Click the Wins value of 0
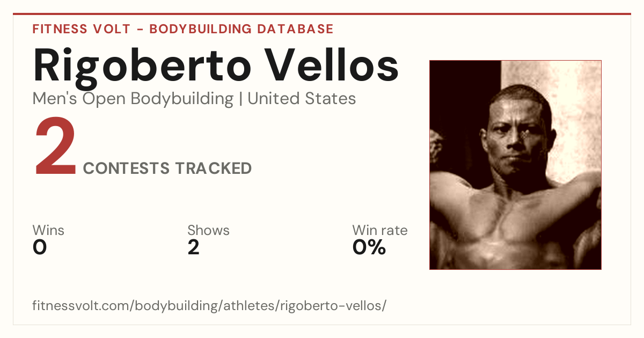 [x=40, y=247]
